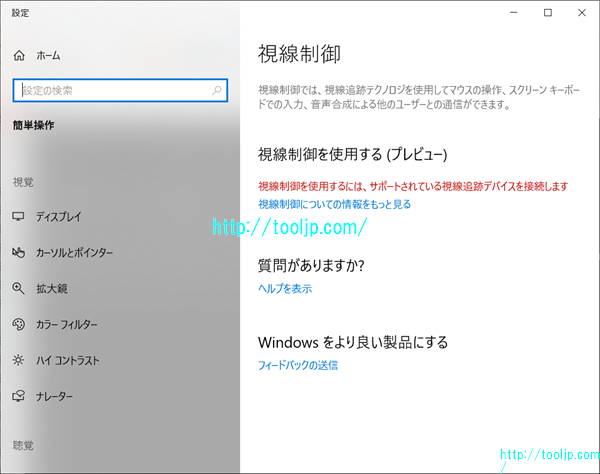Screen dimensions: 600x474
Task: Click the 簡単操作 category label
Action: pyautogui.click(x=34, y=125)
